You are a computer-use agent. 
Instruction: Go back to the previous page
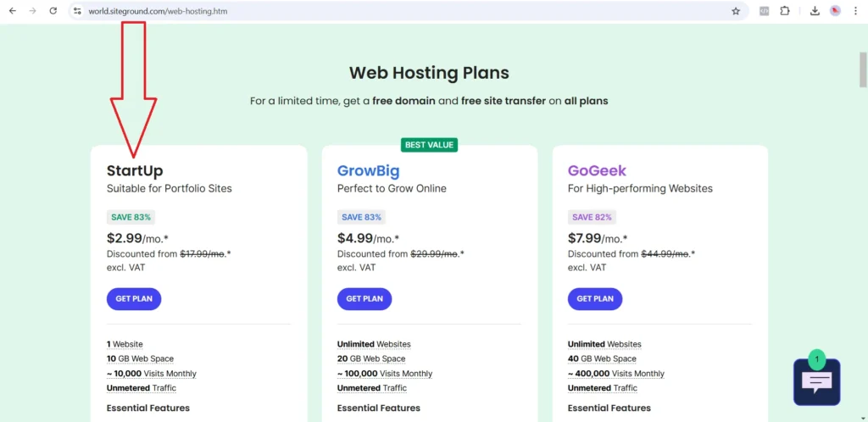[12, 11]
